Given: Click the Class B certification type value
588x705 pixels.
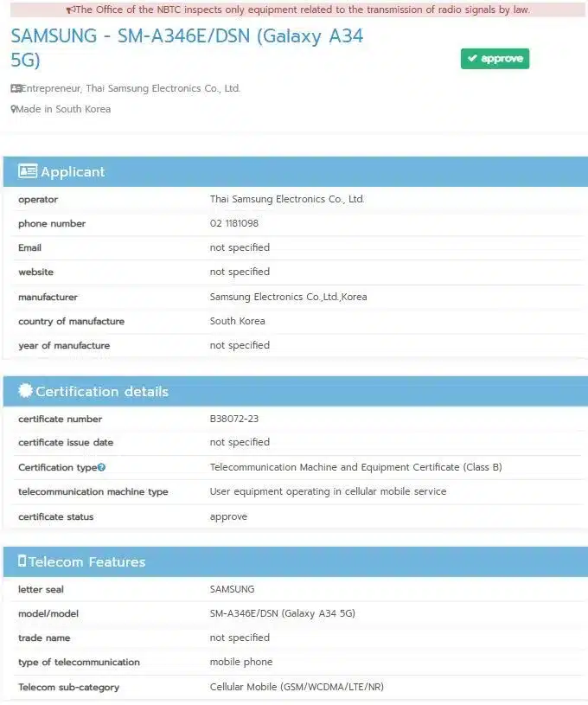Looking at the screenshot, I should [355, 467].
